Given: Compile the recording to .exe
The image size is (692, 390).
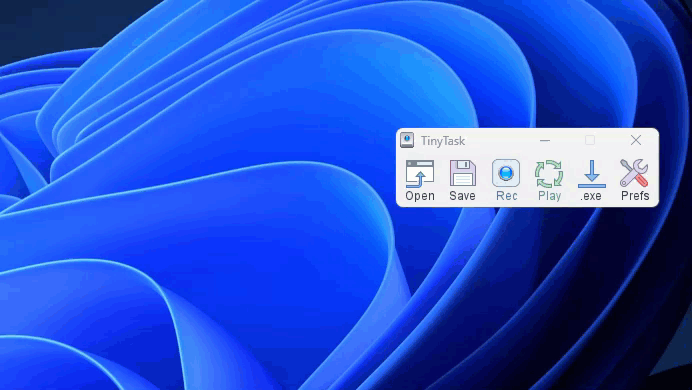Looking at the screenshot, I should click(592, 180).
